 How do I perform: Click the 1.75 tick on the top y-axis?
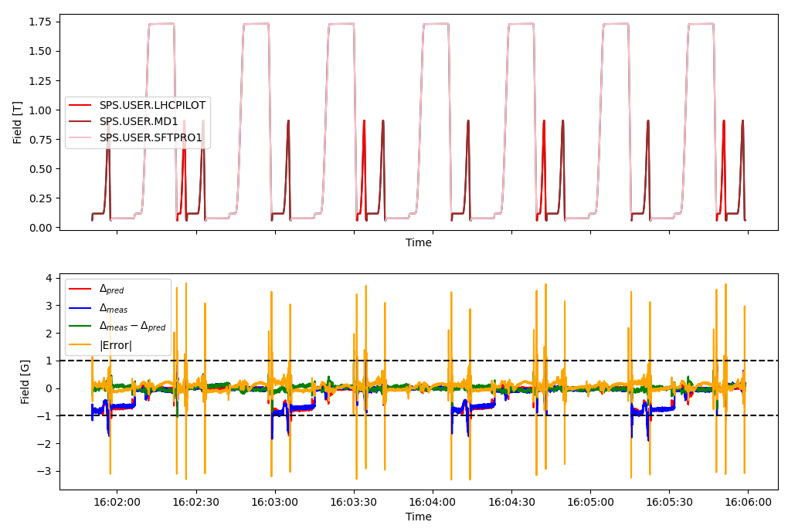(40, 22)
